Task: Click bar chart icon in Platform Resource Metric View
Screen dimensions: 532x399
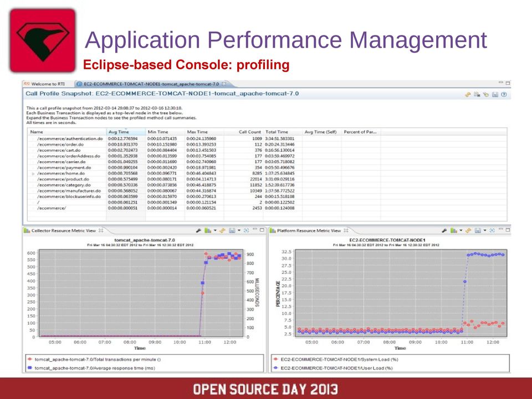Action: point(453,231)
